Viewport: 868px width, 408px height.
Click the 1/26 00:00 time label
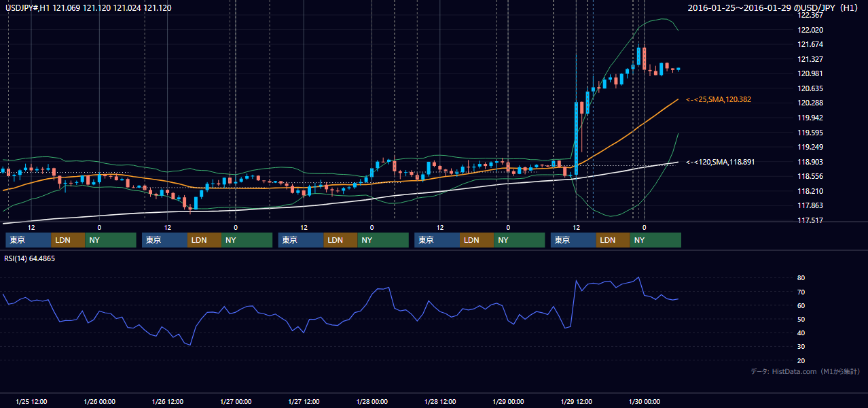pos(99,401)
